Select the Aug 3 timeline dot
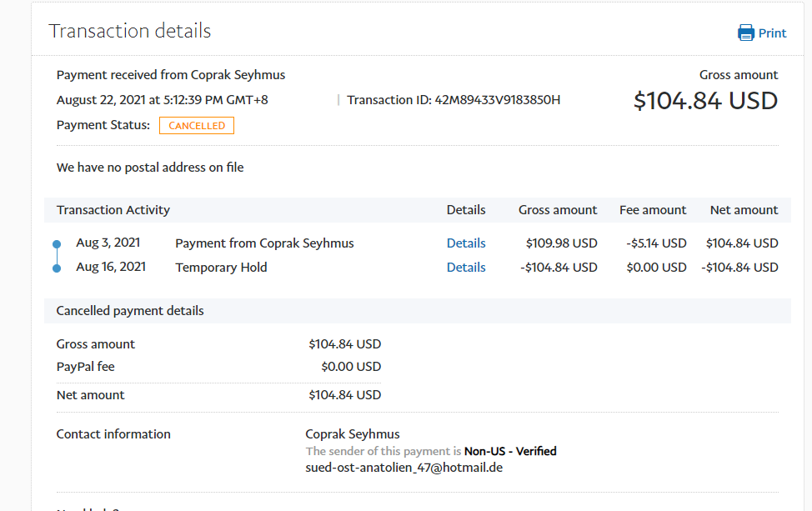 coord(57,244)
